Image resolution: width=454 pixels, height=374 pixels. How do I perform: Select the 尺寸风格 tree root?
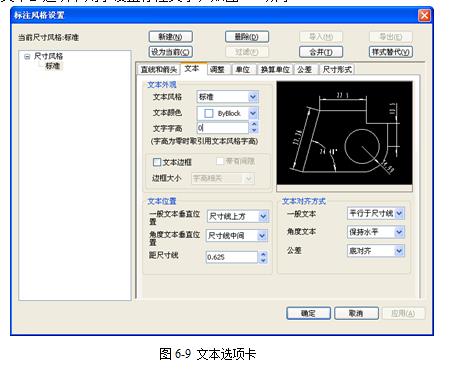coord(48,56)
